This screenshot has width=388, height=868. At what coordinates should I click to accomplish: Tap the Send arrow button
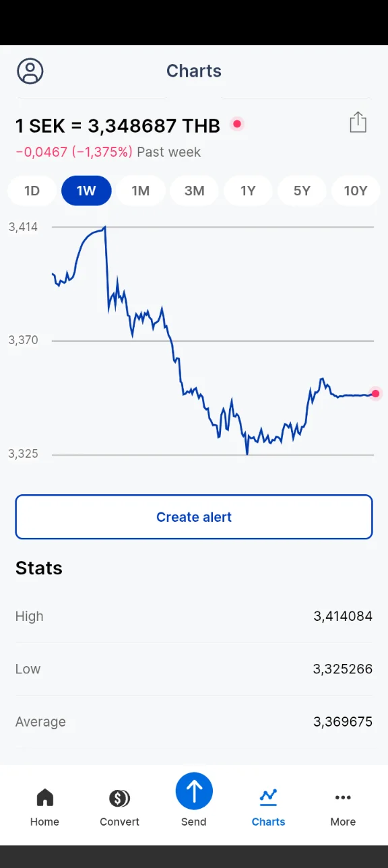194,791
